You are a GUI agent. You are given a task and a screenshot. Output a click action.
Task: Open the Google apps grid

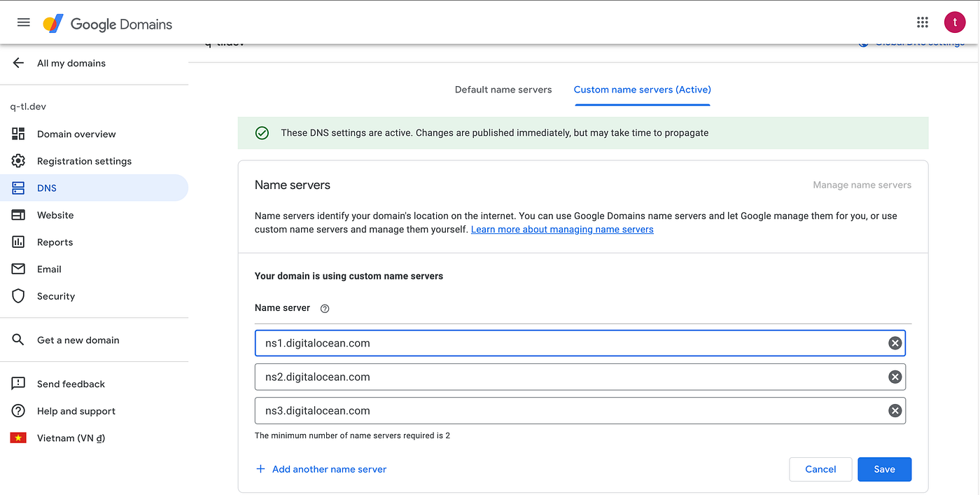(x=923, y=22)
